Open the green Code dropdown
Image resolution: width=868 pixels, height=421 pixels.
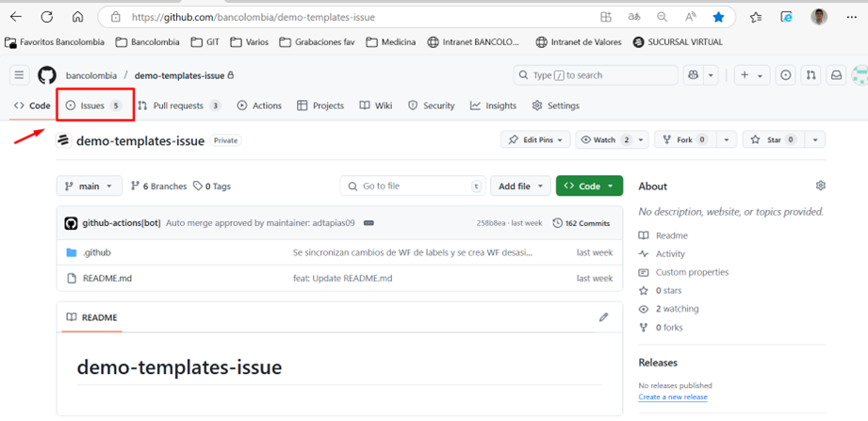tap(589, 186)
